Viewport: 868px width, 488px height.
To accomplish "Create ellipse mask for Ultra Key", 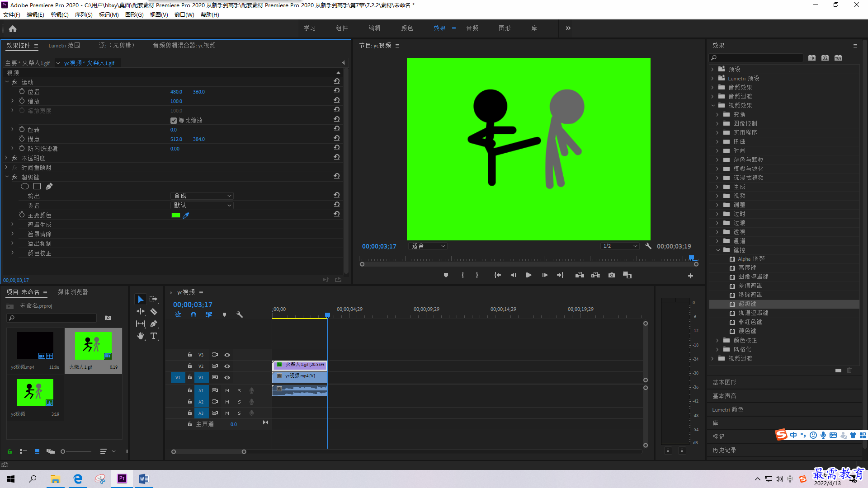I will [x=25, y=186].
